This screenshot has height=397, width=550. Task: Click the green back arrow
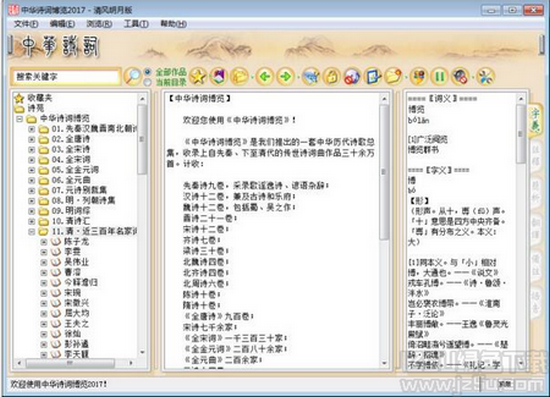(x=265, y=76)
